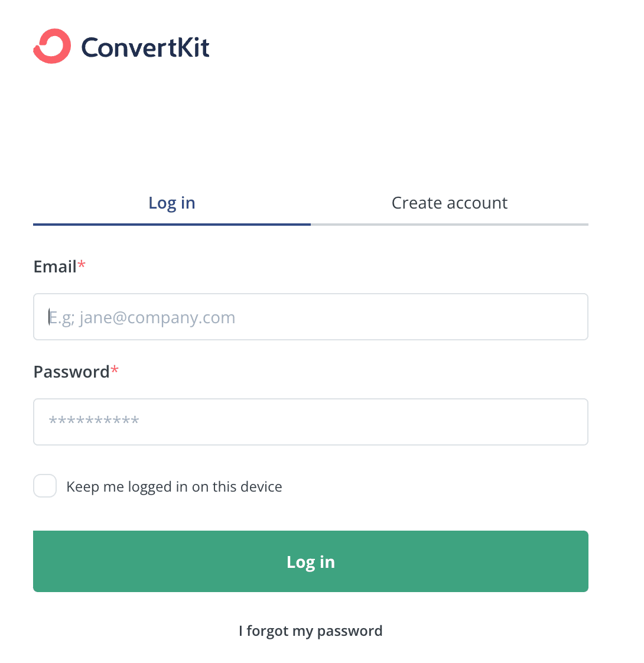This screenshot has height=663, width=644.
Task: Switch to the Create account tab
Action: (x=450, y=203)
